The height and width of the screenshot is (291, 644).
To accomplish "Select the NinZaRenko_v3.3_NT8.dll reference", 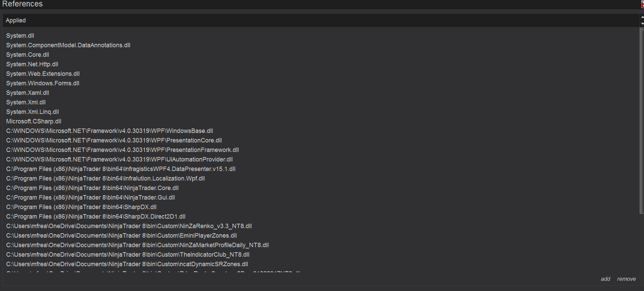I will pos(129,226).
